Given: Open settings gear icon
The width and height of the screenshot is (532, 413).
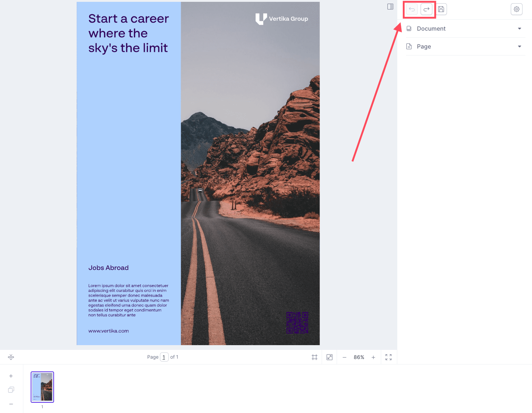Looking at the screenshot, I should tap(517, 9).
